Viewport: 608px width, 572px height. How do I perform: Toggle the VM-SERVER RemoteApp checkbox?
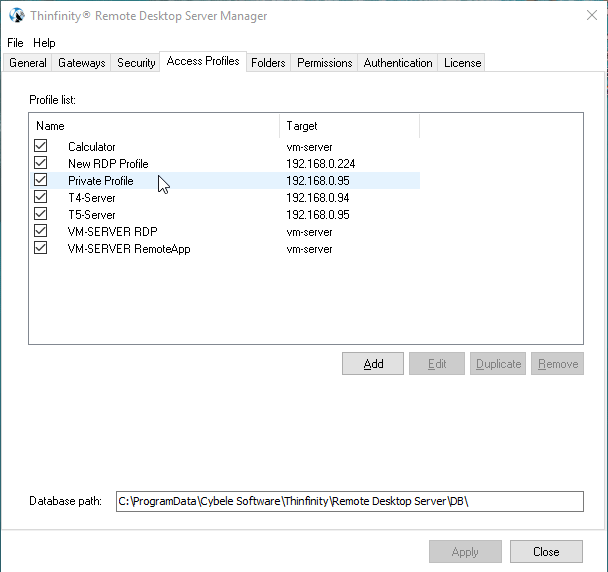[x=40, y=248]
